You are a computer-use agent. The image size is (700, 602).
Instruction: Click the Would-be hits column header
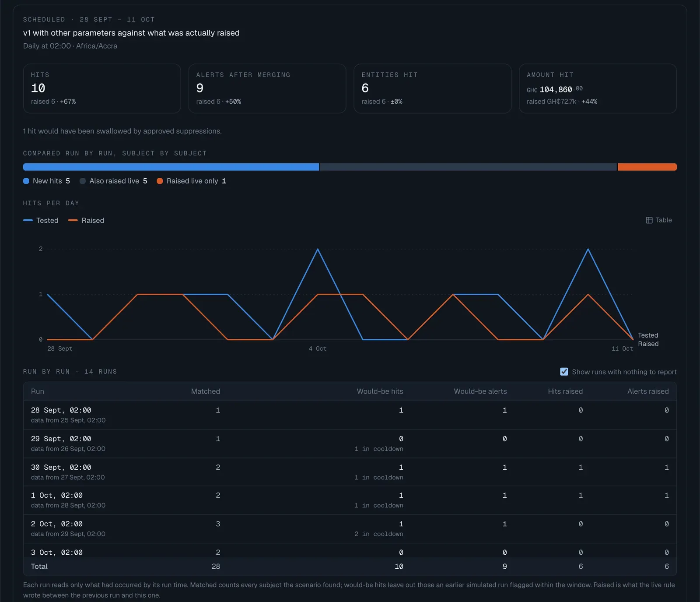tap(380, 391)
